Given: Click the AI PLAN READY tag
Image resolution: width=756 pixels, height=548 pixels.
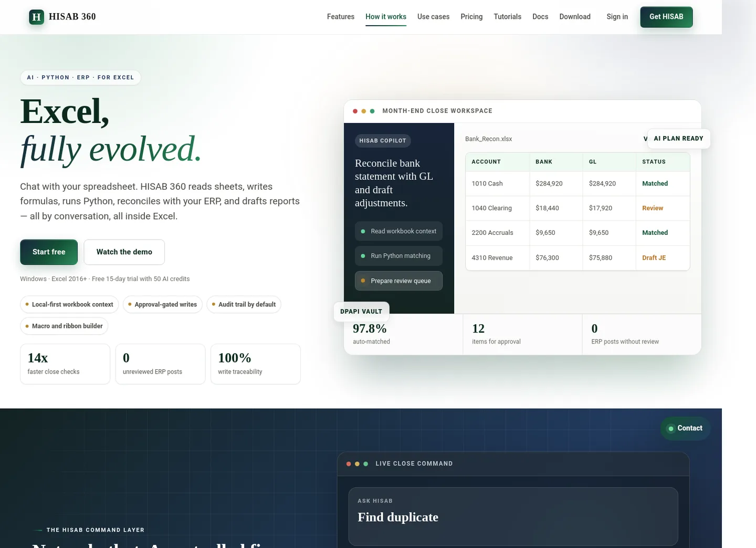Looking at the screenshot, I should [678, 139].
